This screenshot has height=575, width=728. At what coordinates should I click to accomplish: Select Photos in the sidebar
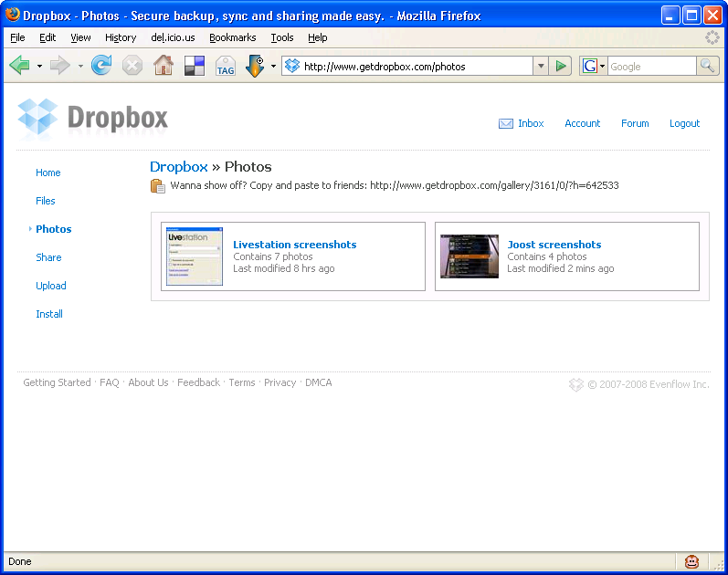pos(53,229)
